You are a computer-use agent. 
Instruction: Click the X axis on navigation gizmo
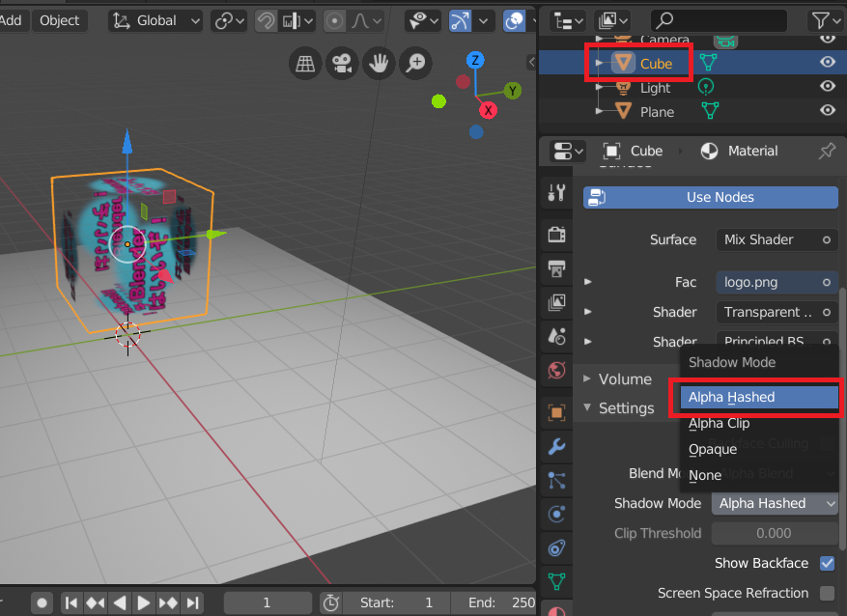coord(489,111)
